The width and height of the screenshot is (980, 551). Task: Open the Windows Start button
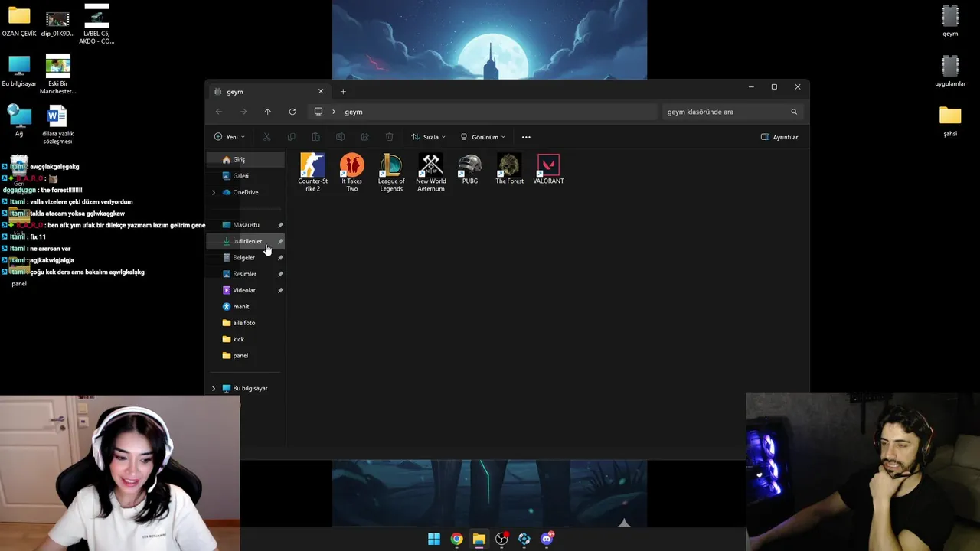pos(434,539)
